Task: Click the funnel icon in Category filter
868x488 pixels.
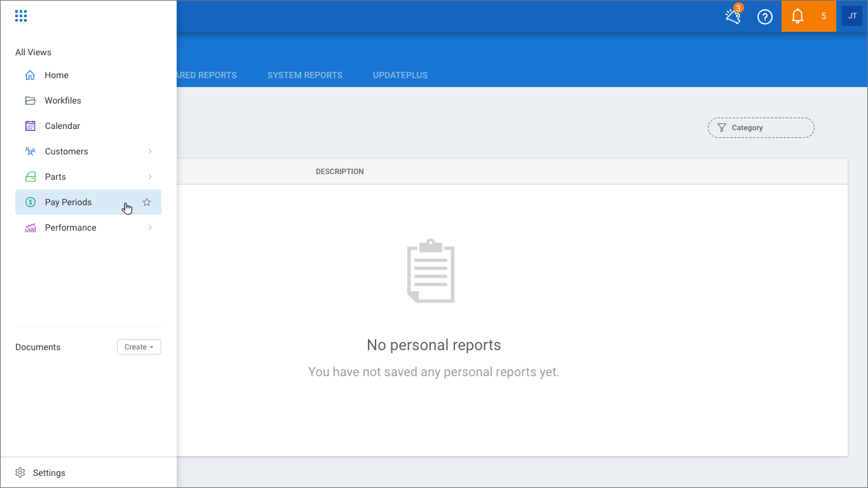Action: point(722,128)
